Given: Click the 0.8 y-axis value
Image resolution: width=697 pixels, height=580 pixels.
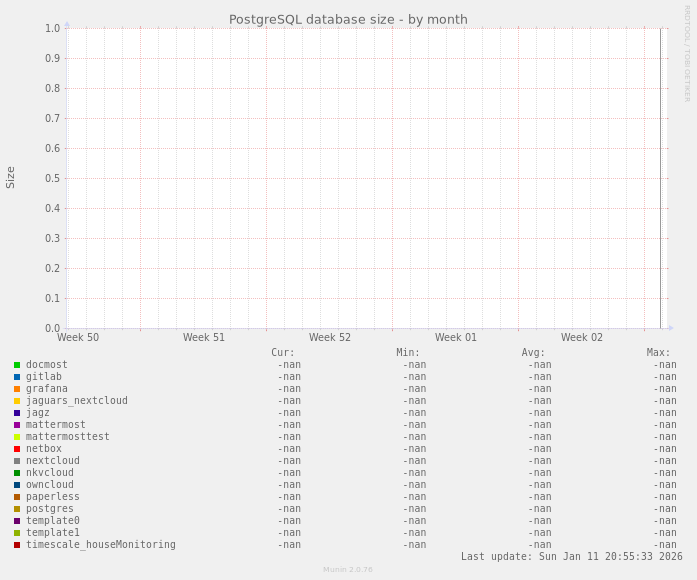Looking at the screenshot, I should (52, 88).
